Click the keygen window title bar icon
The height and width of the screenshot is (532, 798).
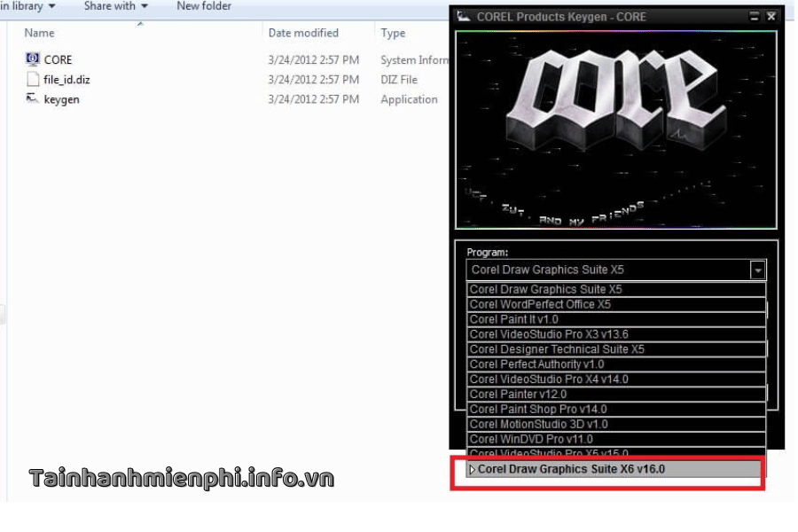(x=464, y=16)
